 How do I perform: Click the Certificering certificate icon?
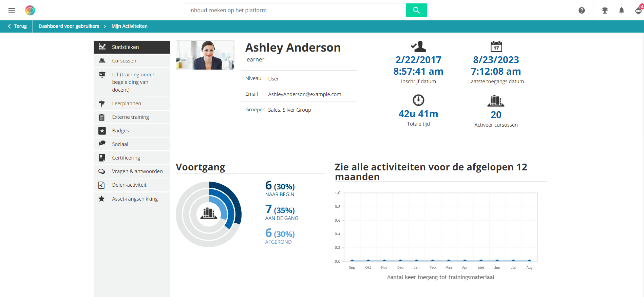[102, 158]
